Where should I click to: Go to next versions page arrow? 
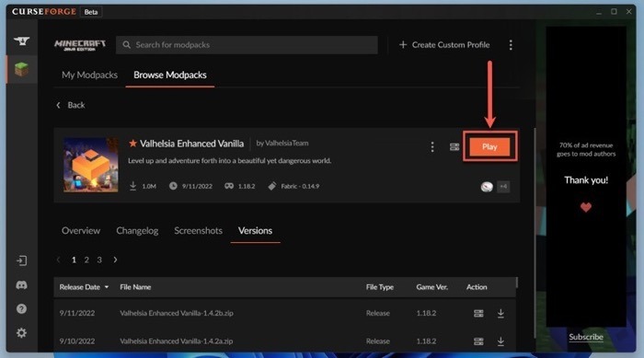click(115, 260)
